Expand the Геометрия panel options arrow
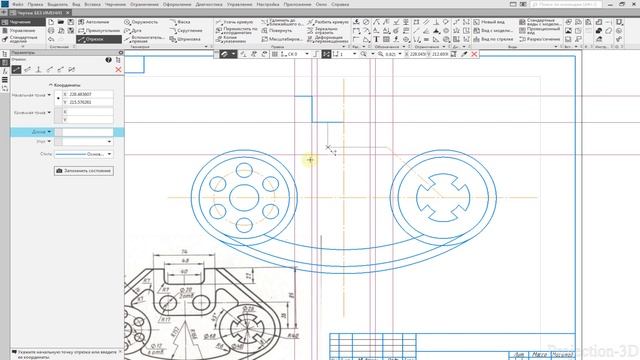 pos(206,47)
